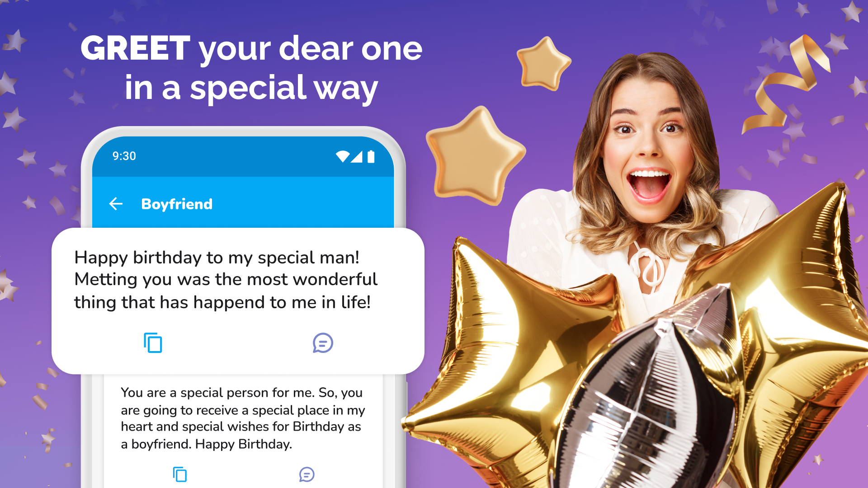
Task: Tap the battery status icon
Action: (x=371, y=156)
